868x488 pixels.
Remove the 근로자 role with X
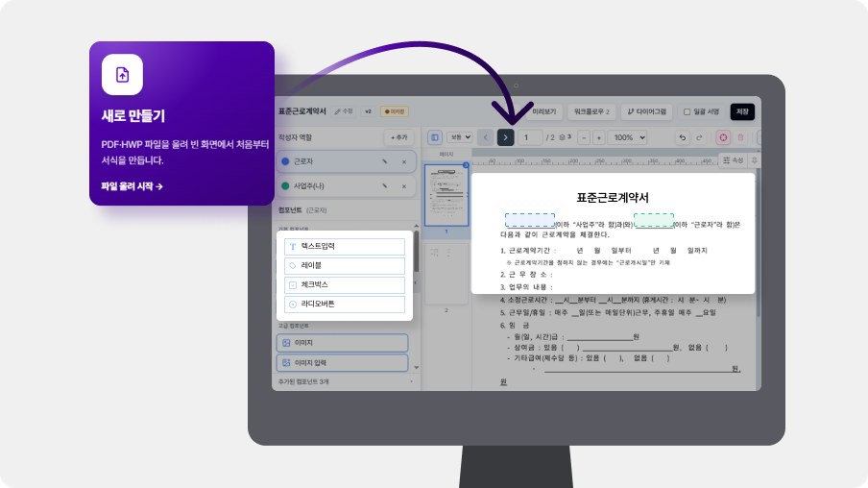(x=404, y=161)
